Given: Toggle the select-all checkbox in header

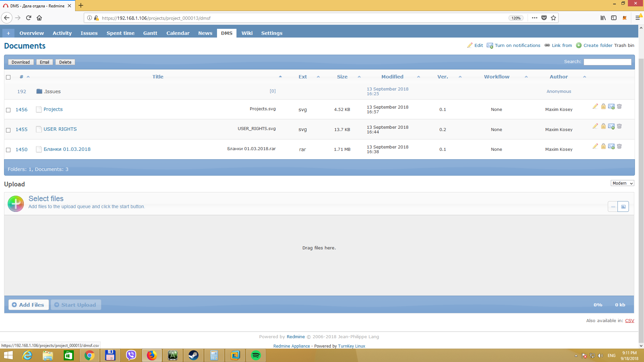Looking at the screenshot, I should (8, 77).
